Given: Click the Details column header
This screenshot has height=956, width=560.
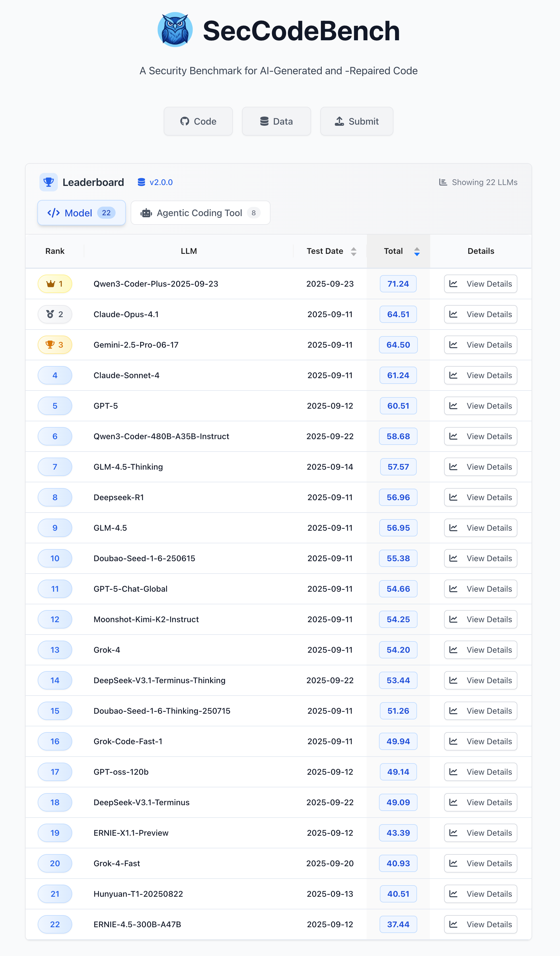Looking at the screenshot, I should 481,251.
